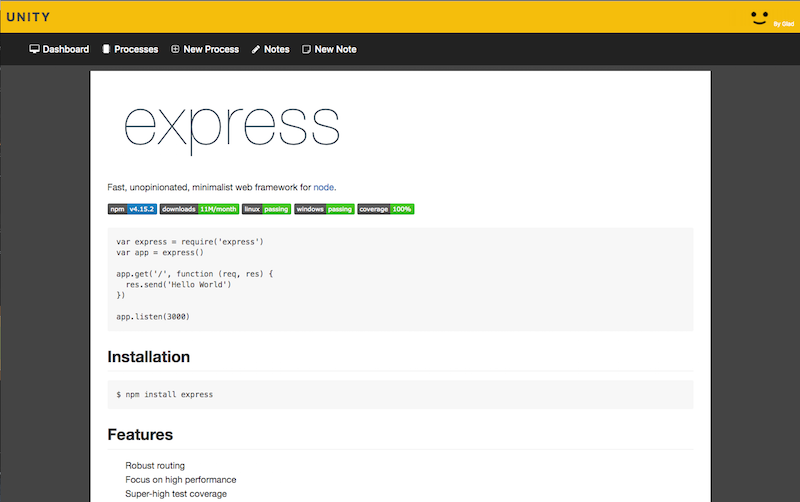Click the Processes icon in navbar
Viewport: 800px width, 502px height.
106,49
